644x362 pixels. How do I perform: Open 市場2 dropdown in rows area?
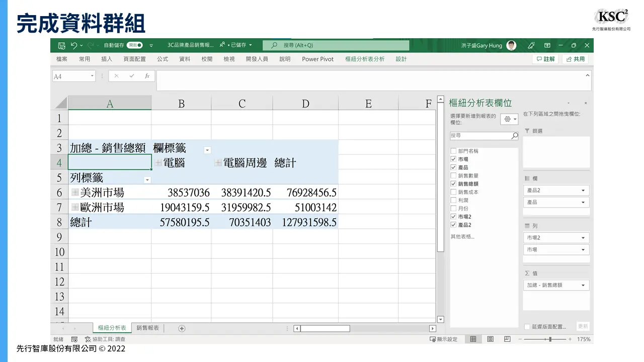tap(583, 237)
